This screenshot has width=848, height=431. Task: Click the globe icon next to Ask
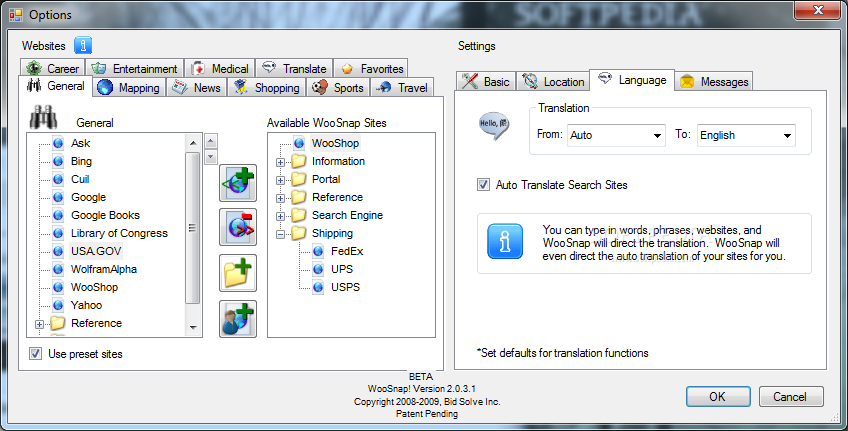coord(58,143)
